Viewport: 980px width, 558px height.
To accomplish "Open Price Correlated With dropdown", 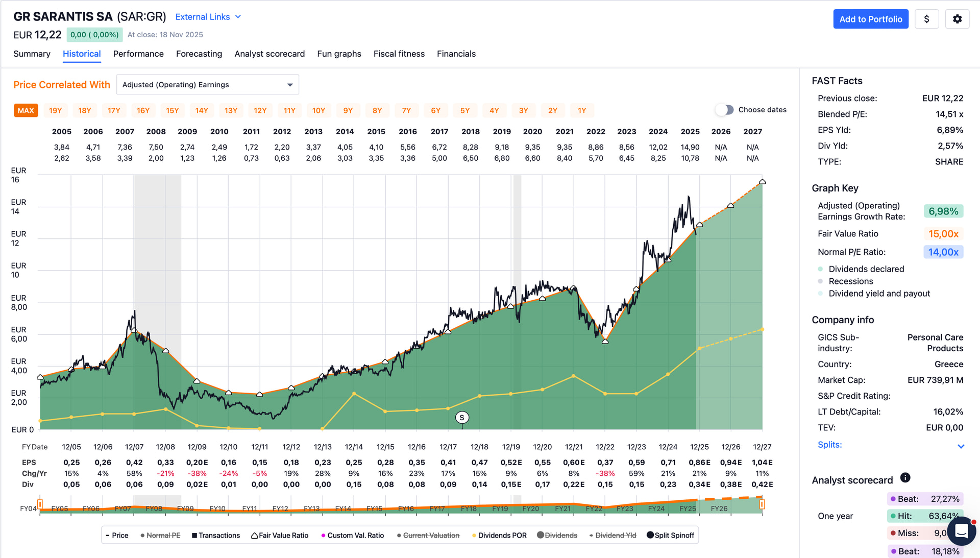I will (x=208, y=85).
